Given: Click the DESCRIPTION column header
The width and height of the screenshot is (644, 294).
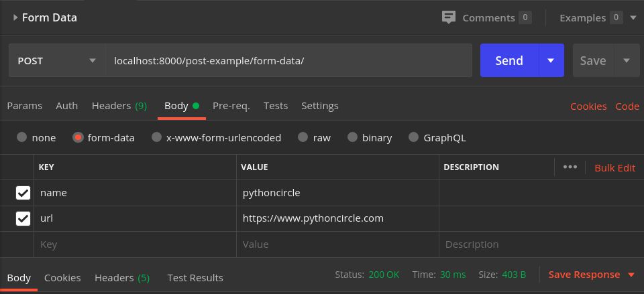Looking at the screenshot, I should point(471,167).
